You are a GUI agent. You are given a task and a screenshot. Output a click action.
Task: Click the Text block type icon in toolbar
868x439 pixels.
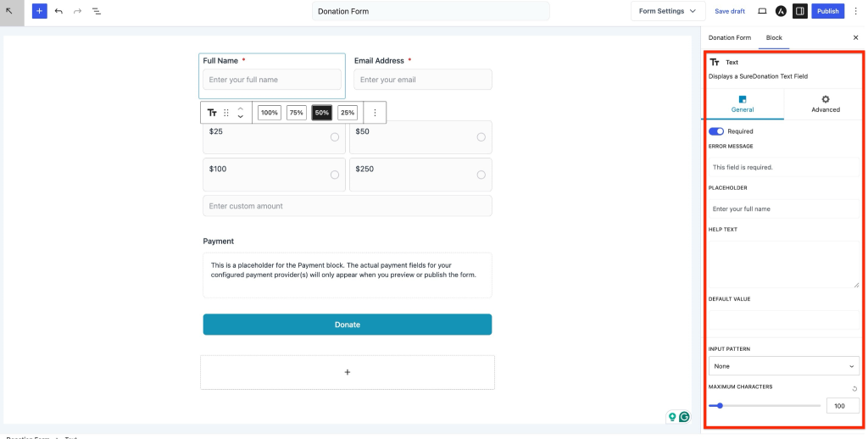212,113
